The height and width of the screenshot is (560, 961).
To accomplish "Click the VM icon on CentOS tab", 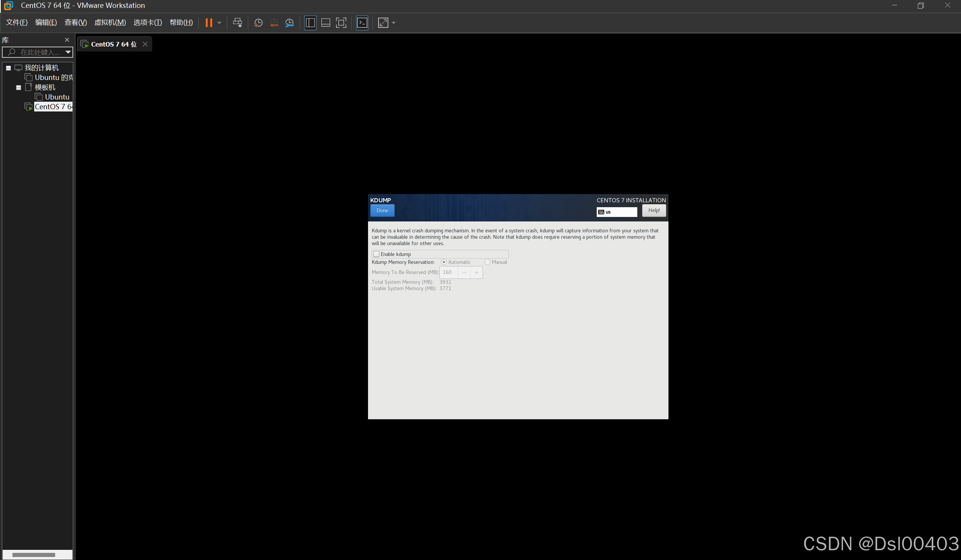I will (84, 44).
